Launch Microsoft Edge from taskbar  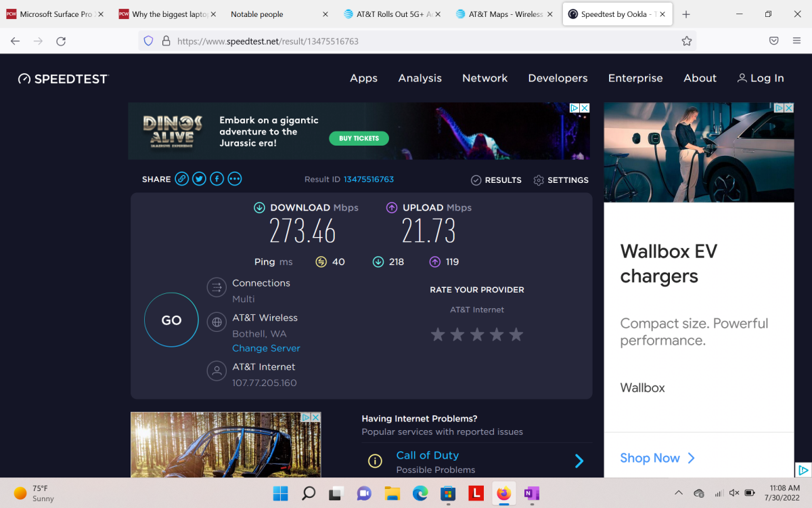[420, 493]
